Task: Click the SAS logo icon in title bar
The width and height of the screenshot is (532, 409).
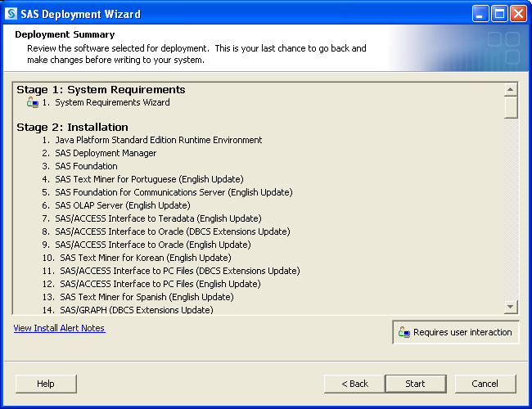Action: click(11, 14)
